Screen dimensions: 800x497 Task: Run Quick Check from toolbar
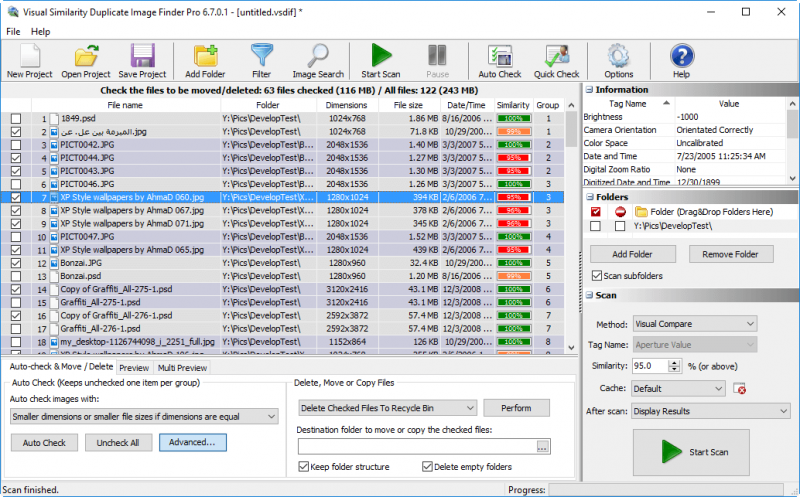pos(556,56)
